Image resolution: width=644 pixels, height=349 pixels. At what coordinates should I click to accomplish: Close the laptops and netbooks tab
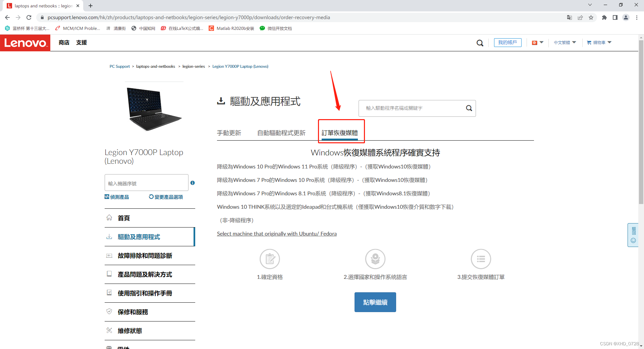[78, 6]
